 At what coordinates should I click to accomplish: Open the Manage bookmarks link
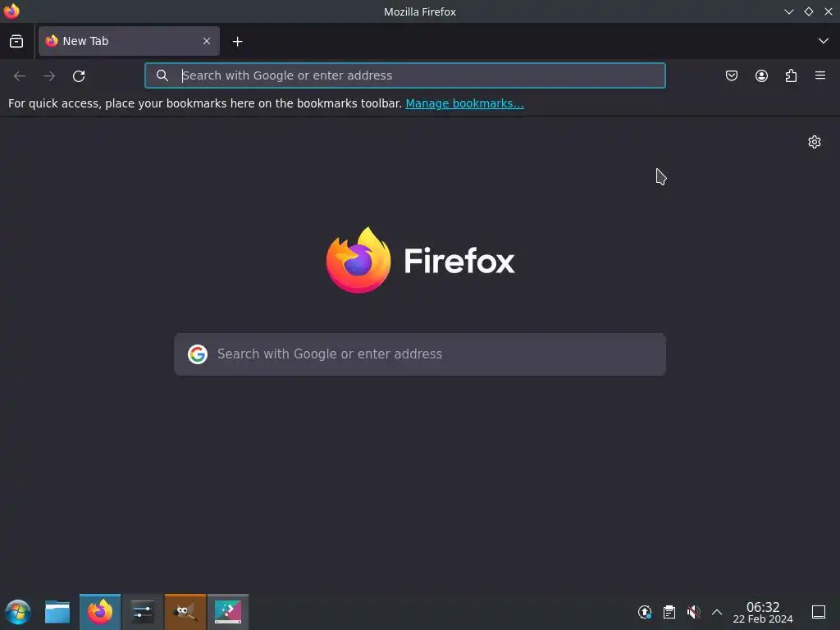point(464,103)
